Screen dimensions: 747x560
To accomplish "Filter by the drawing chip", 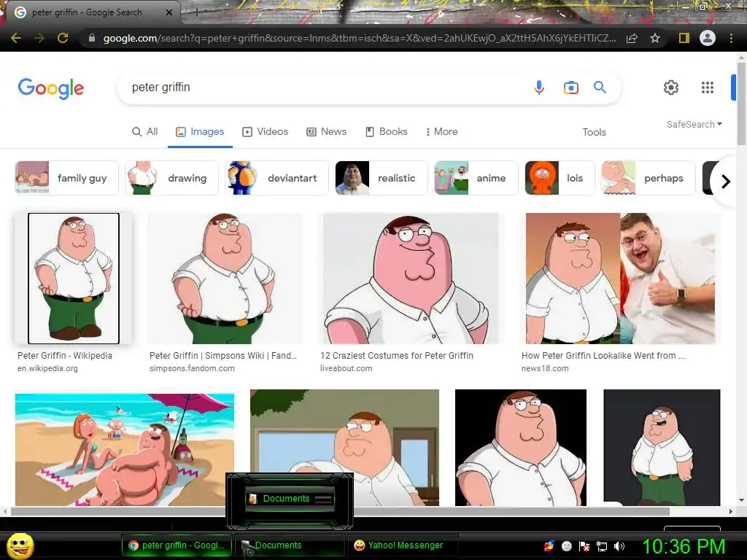I will click(x=171, y=178).
